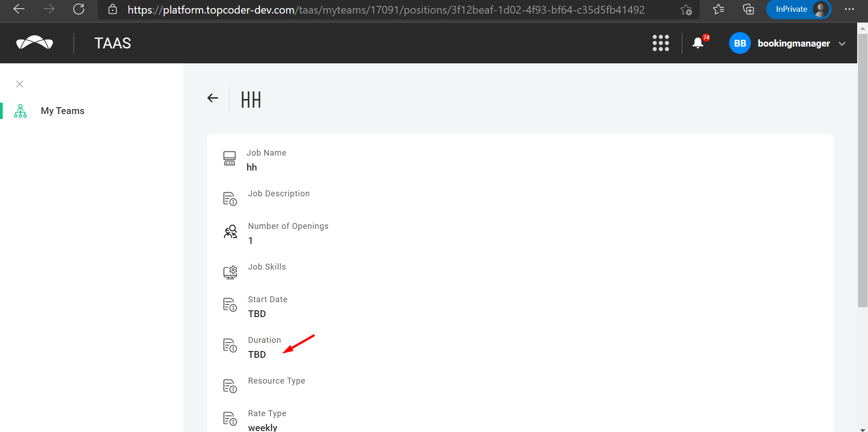Screen dimensions: 868x432
Task: Click the HH page heading
Action: [251, 100]
